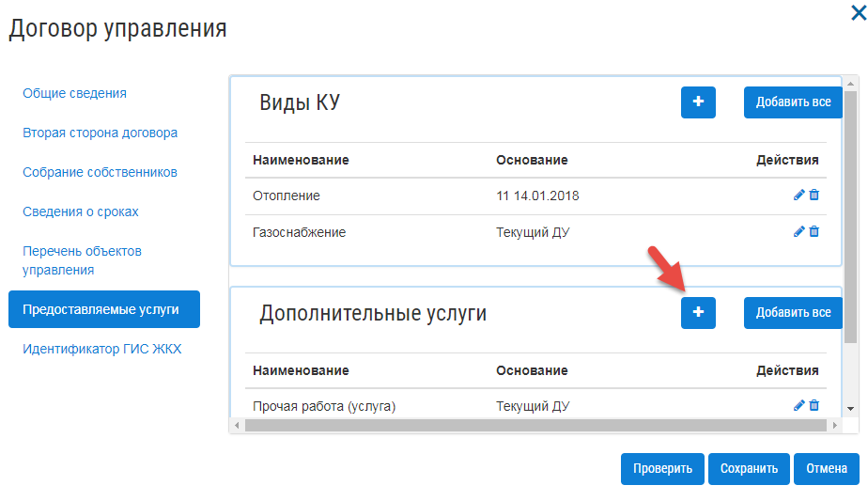This screenshot has height=501, width=868.
Task: Open Собрание собственников section
Action: [101, 172]
